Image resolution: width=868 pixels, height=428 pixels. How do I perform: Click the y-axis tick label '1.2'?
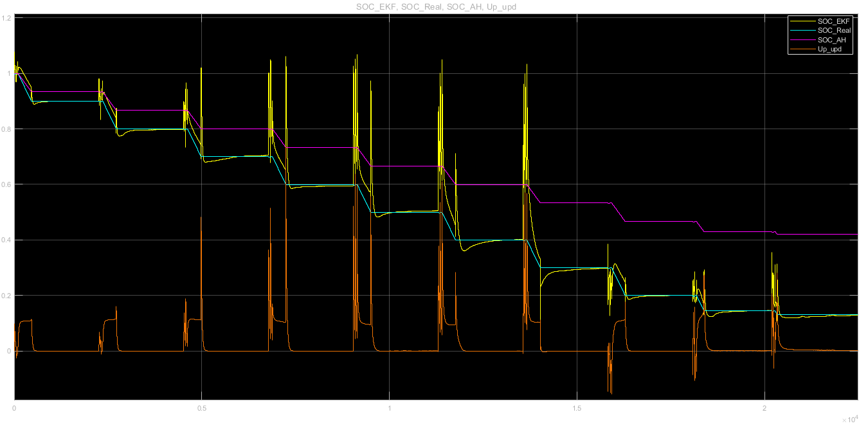(x=7, y=18)
